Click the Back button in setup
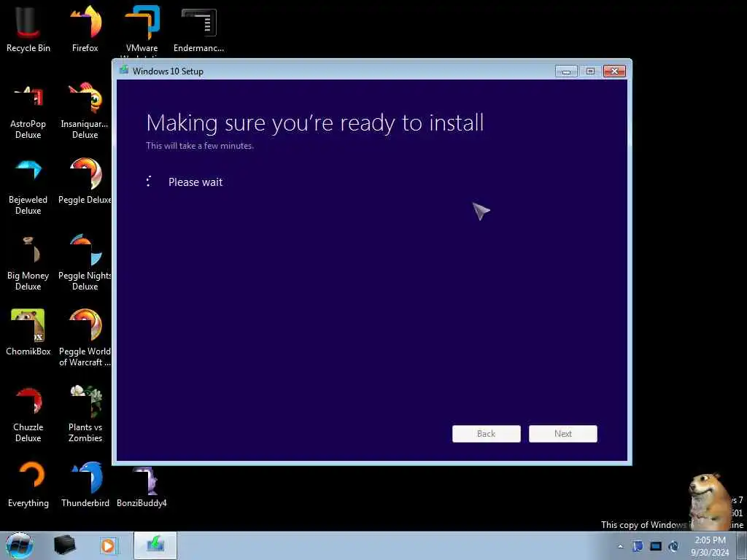 tap(486, 434)
